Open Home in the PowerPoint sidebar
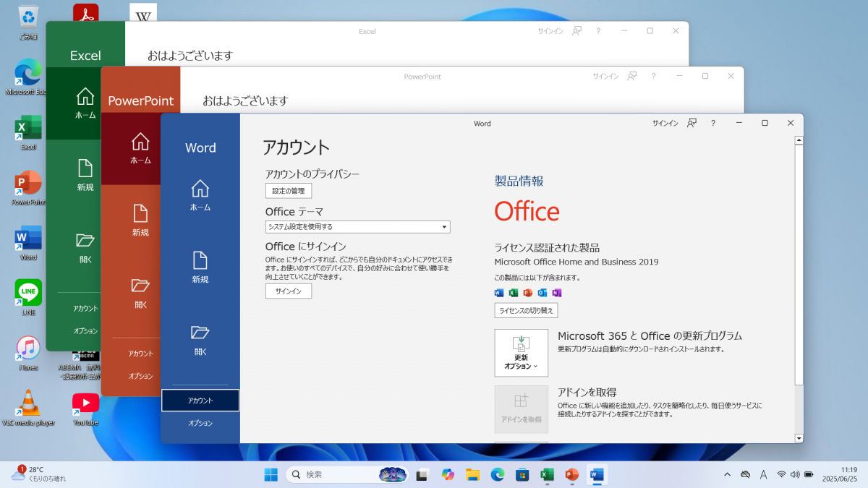 coord(140,148)
